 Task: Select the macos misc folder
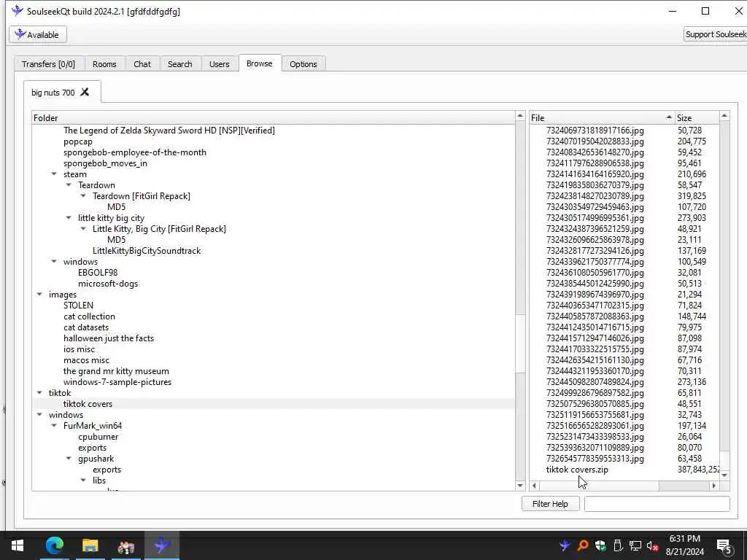tap(86, 360)
